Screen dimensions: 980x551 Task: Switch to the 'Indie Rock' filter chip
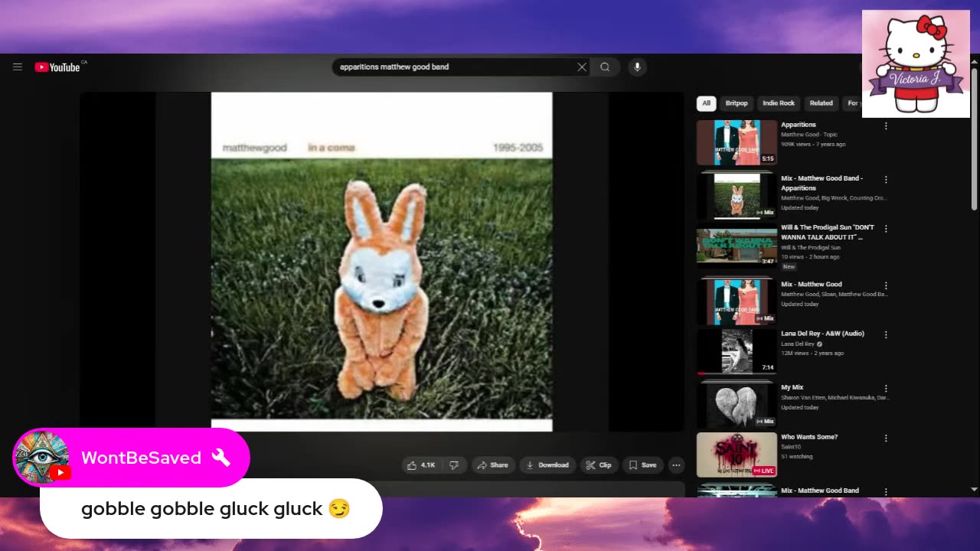(x=779, y=103)
